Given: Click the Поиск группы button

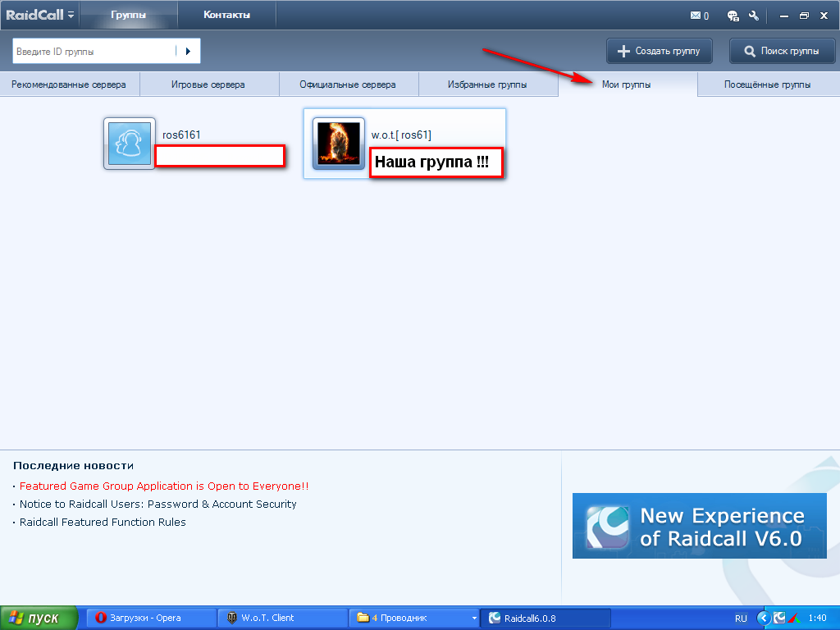Looking at the screenshot, I should [x=782, y=52].
